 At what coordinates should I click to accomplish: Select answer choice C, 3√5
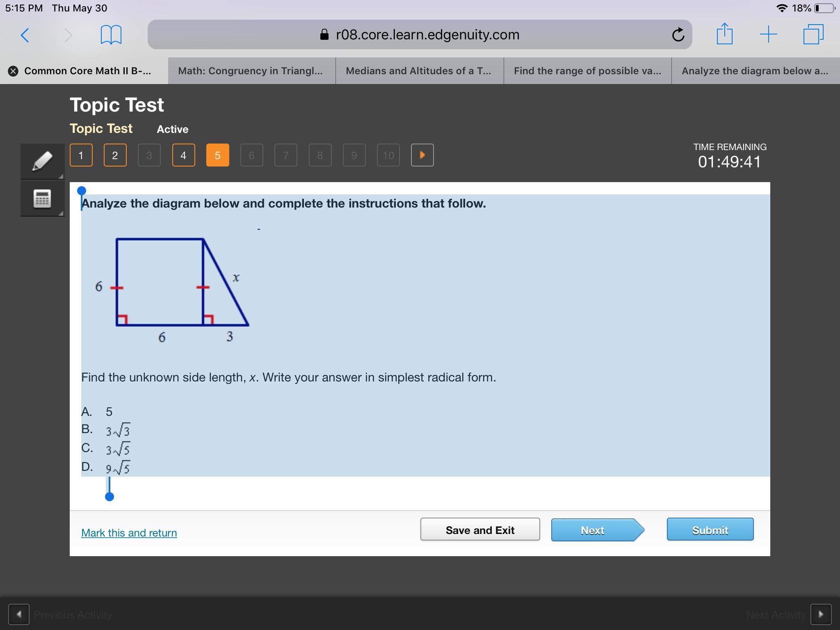[x=117, y=449]
